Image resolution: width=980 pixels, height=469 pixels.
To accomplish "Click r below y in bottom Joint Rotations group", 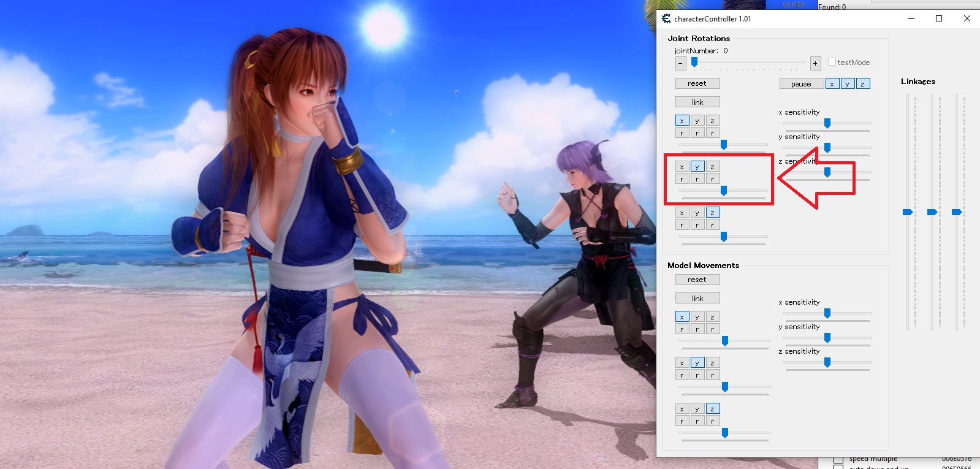I will click(697, 225).
